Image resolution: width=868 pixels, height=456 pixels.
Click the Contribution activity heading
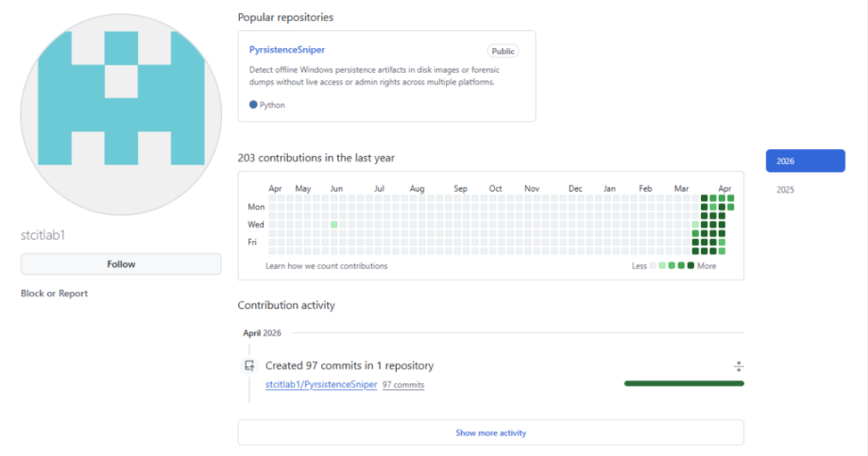pos(286,305)
